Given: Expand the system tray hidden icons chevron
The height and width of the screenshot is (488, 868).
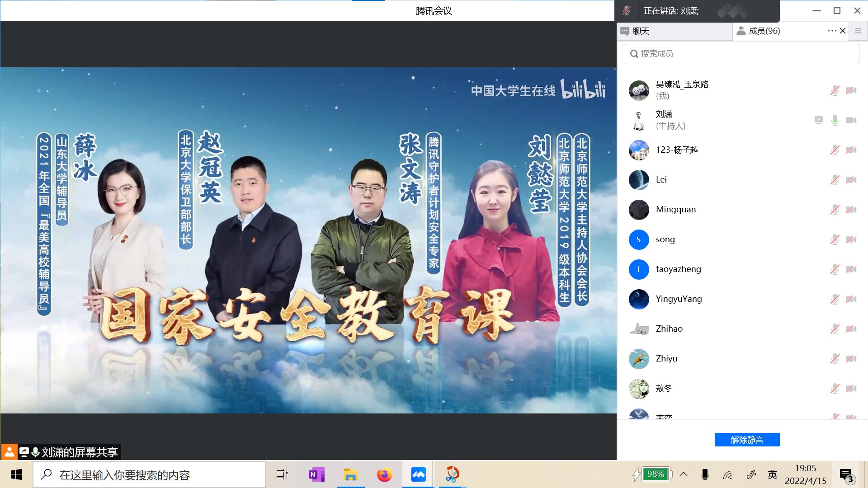Looking at the screenshot, I should [x=684, y=474].
